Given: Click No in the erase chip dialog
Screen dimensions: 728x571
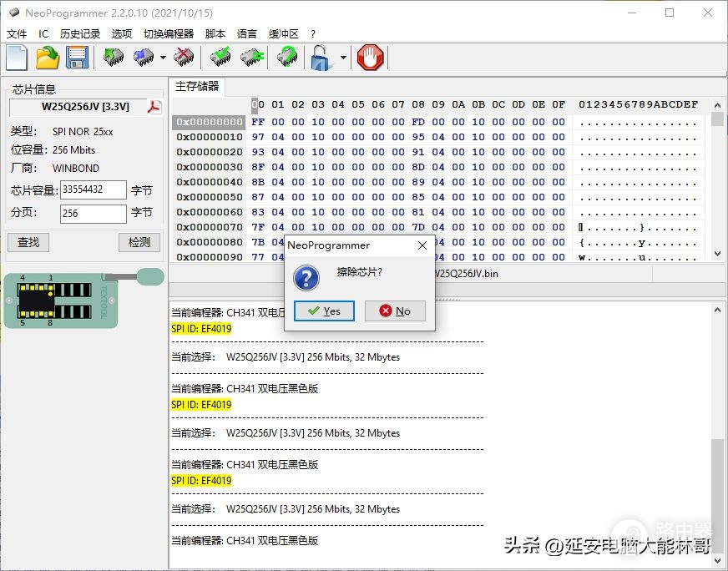Looking at the screenshot, I should point(395,311).
